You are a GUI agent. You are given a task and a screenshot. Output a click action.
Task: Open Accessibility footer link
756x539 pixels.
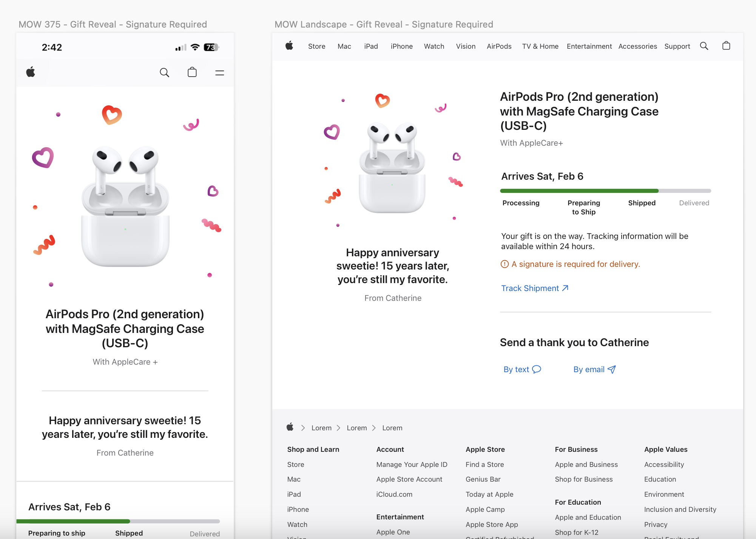coord(664,465)
